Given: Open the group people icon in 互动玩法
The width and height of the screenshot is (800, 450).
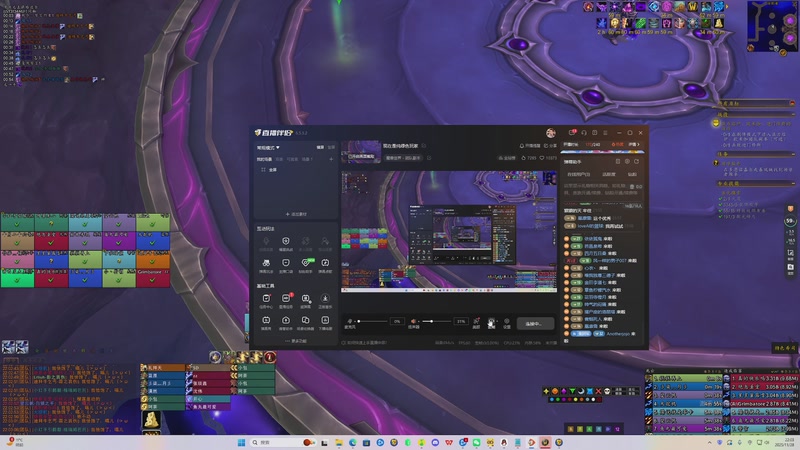Looking at the screenshot, I should click(x=266, y=265).
